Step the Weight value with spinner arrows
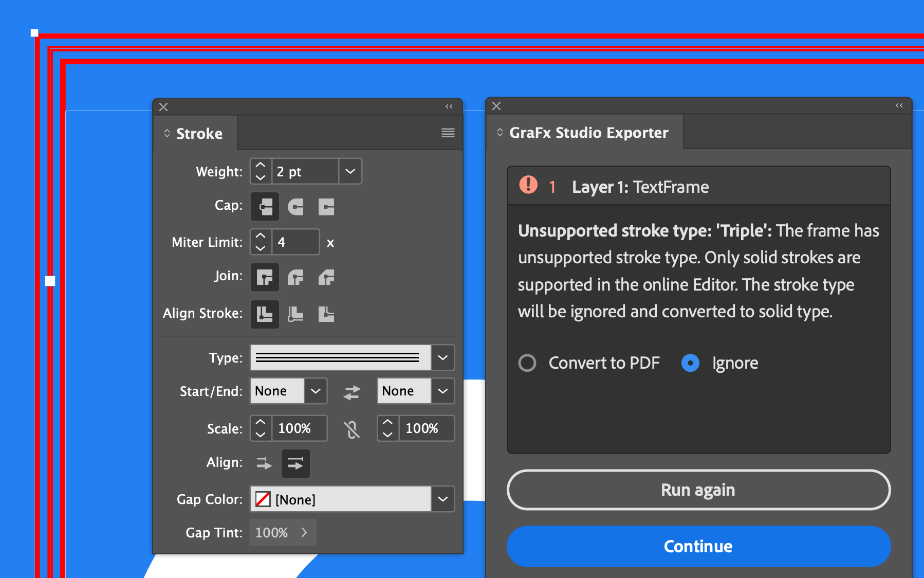 (261, 171)
